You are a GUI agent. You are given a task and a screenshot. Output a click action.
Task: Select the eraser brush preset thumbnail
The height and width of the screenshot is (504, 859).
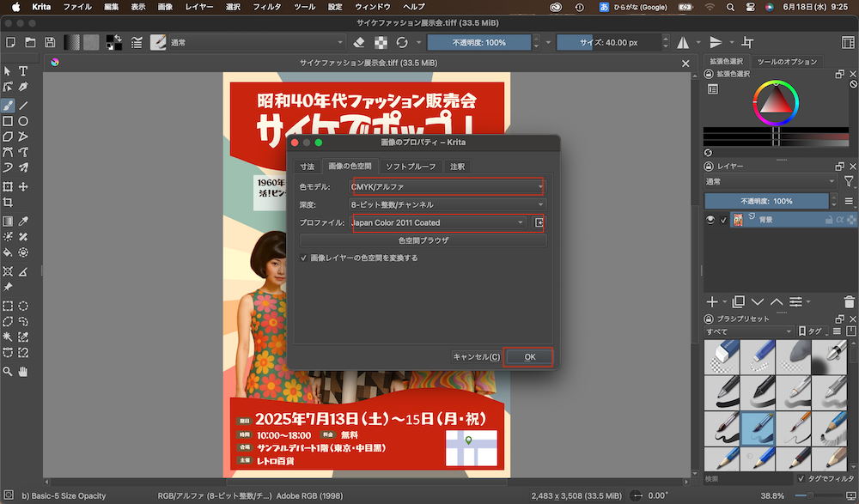click(722, 357)
